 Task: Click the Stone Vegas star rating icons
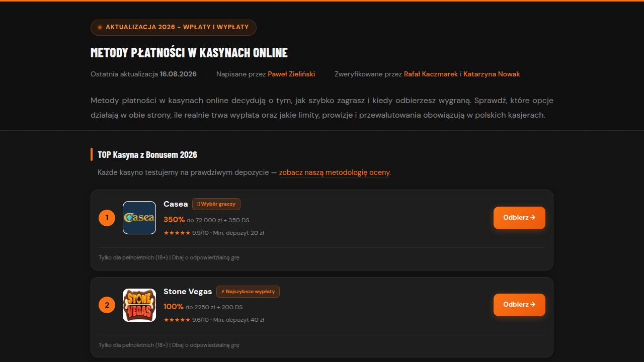point(177,320)
